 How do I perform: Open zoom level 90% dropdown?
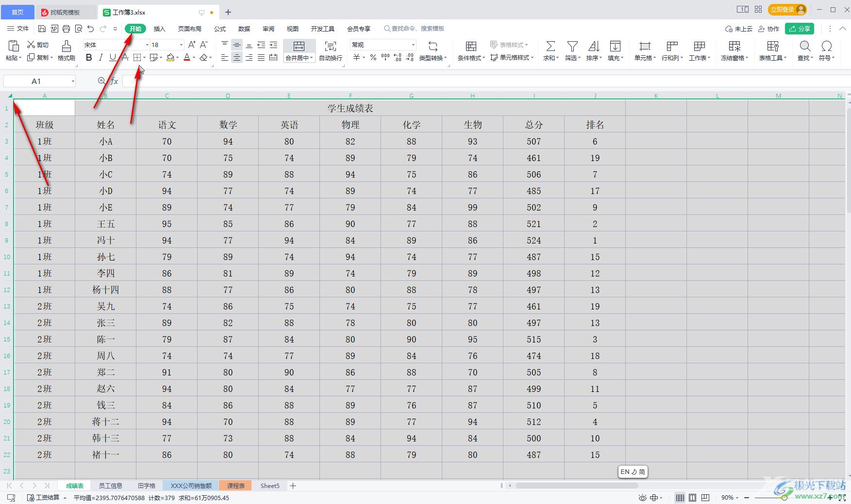coord(730,498)
